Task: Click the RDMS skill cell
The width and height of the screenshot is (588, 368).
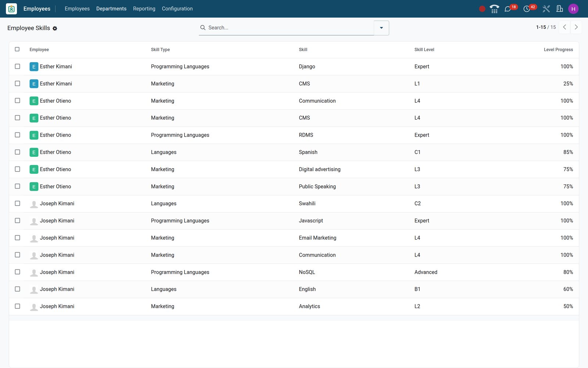Action: coord(306,135)
